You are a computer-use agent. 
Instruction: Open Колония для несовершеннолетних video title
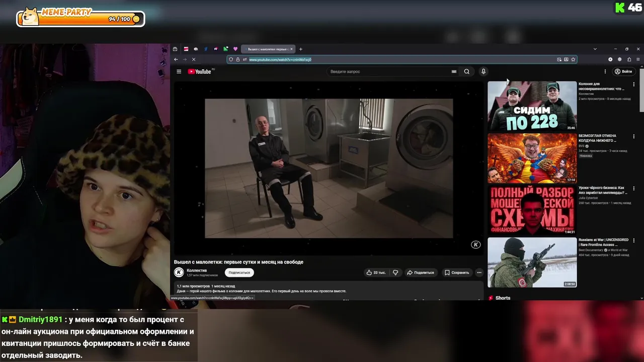601,86
